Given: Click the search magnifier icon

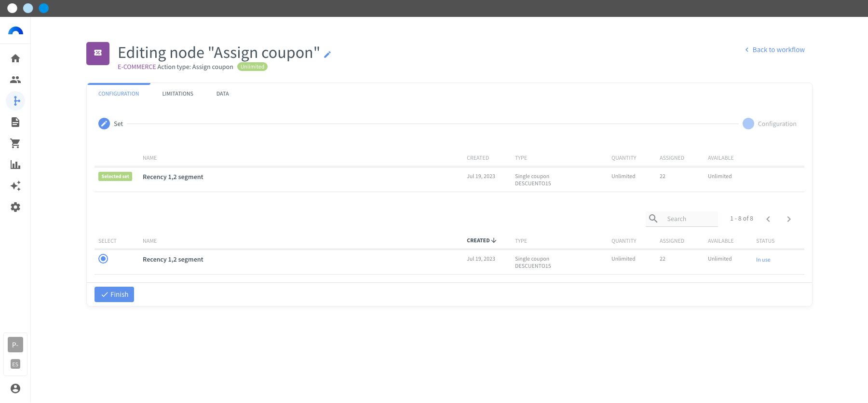Looking at the screenshot, I should click(x=653, y=219).
